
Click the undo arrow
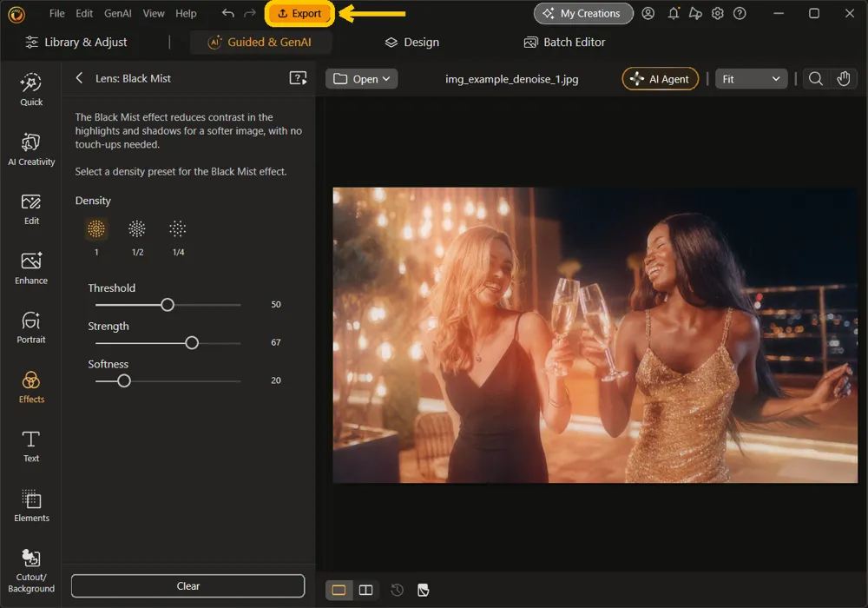tap(227, 13)
